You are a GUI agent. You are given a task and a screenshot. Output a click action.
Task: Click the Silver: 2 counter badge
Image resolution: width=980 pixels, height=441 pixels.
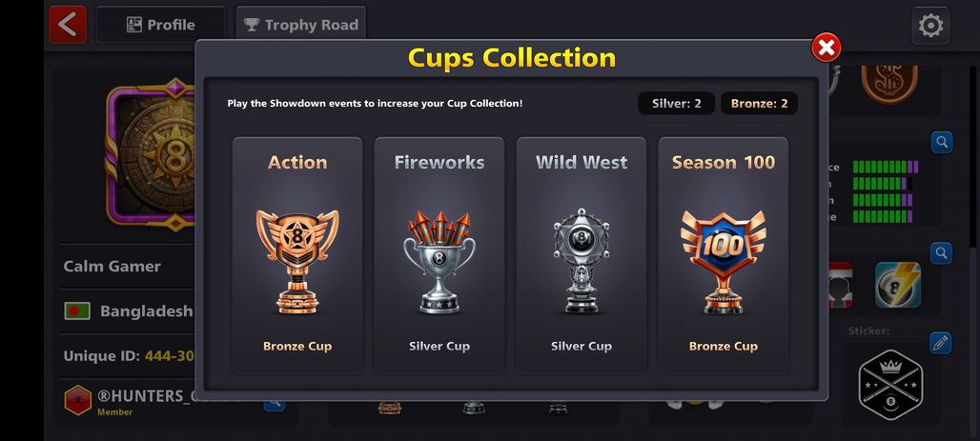point(676,104)
